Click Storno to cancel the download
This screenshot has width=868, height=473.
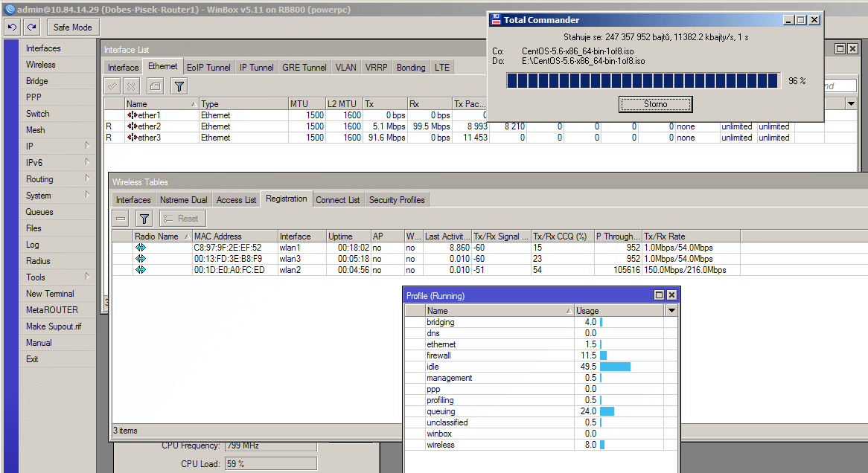pos(655,104)
